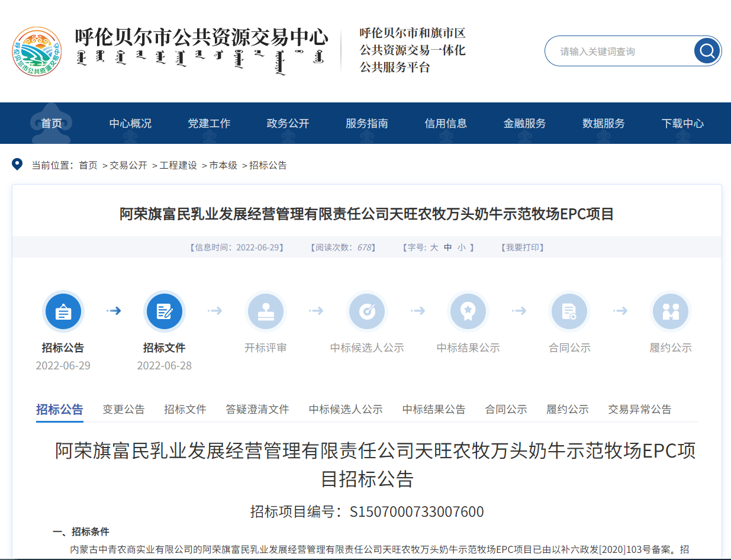Switch to the 中标候选人公示 tab
Screen dimensions: 731x560
coord(346,409)
